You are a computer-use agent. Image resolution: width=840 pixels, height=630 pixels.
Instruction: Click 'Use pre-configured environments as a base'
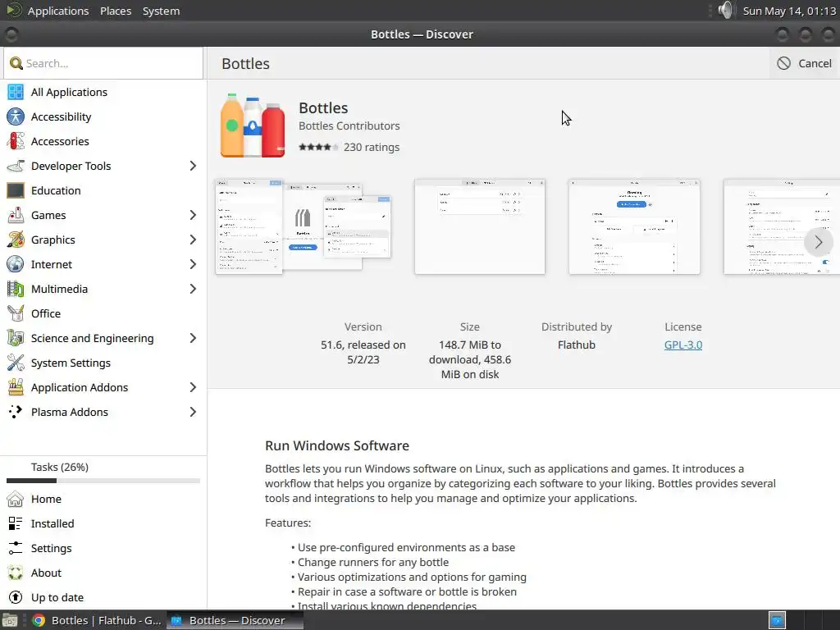406,547
